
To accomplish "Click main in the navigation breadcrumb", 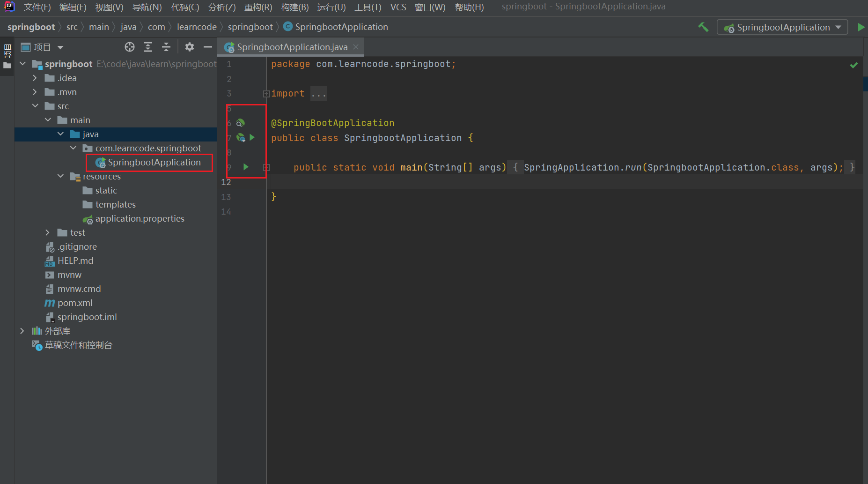I will (x=99, y=27).
